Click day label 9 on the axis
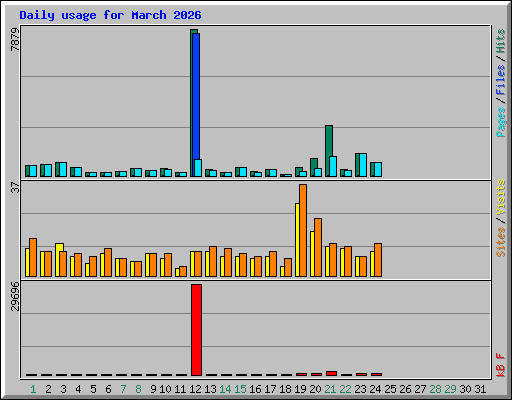The height and width of the screenshot is (400, 512). pyautogui.click(x=153, y=389)
